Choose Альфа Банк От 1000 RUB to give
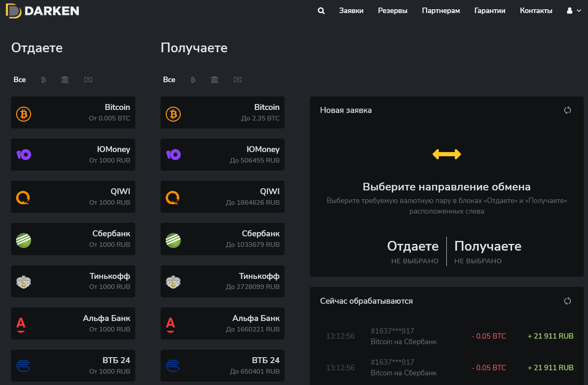This screenshot has height=385, width=588. (x=73, y=324)
